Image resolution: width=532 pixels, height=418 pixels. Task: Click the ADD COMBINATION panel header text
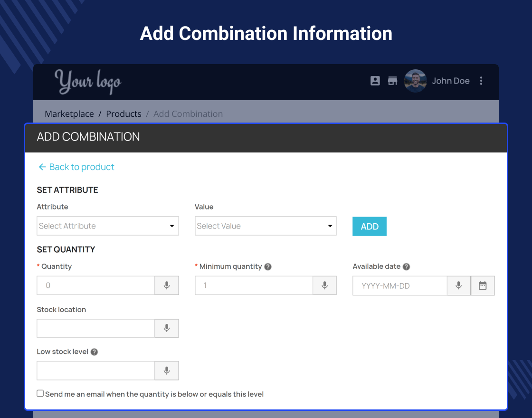88,137
